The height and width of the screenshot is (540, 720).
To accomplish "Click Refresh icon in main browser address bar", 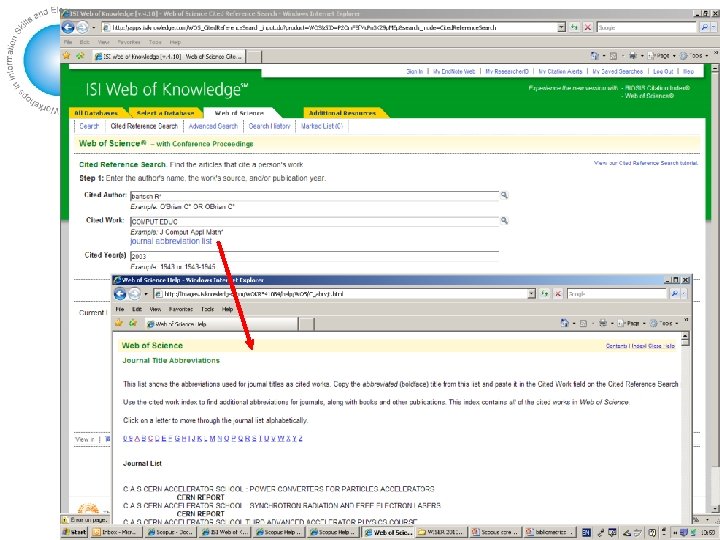I will [x=574, y=28].
